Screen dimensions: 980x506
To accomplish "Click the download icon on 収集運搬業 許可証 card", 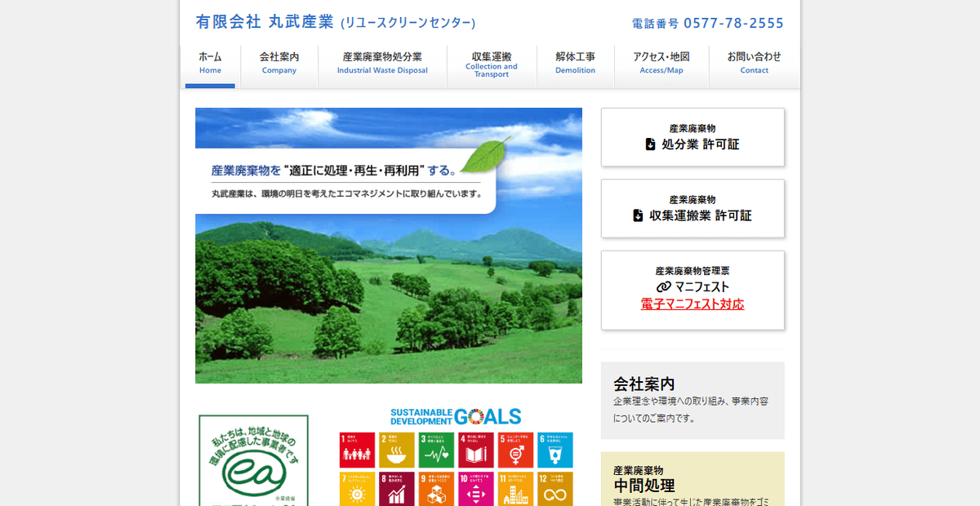I will 636,215.
